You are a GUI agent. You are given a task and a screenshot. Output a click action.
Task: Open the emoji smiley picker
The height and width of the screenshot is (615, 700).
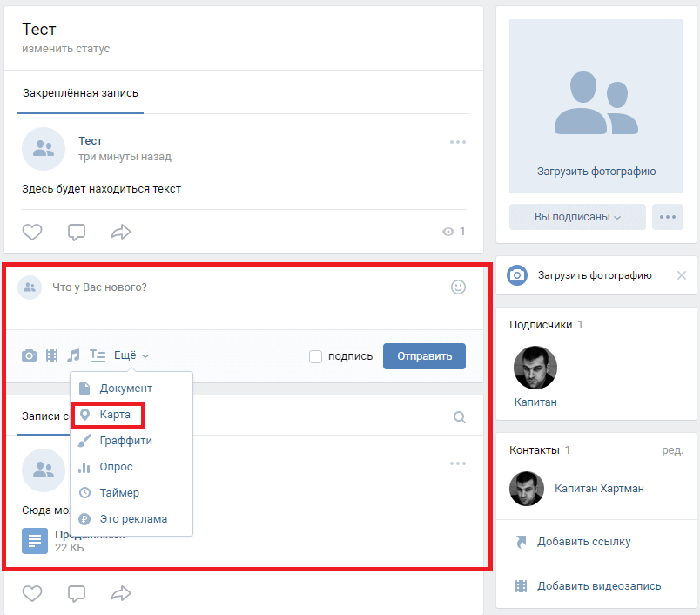[x=458, y=287]
